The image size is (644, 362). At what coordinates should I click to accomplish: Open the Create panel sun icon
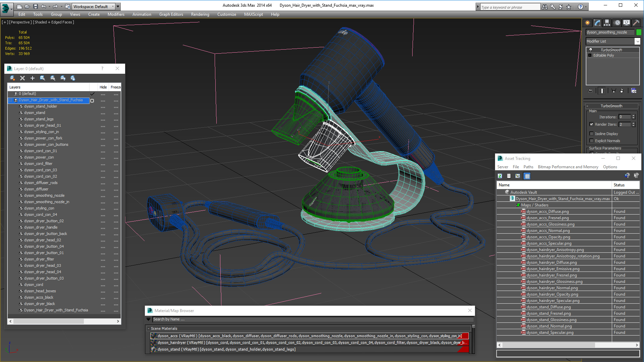[x=588, y=23]
